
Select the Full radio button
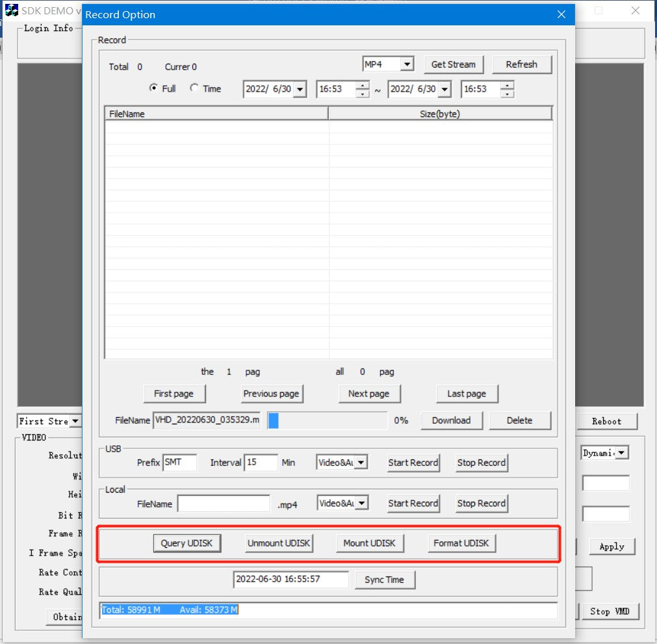153,88
